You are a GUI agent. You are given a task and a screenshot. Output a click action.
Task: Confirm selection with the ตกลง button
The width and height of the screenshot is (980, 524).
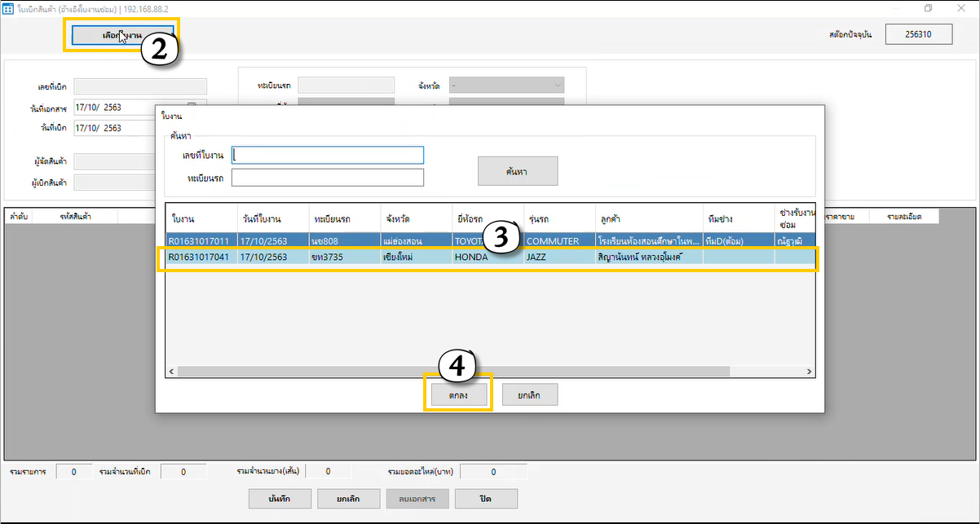(457, 395)
